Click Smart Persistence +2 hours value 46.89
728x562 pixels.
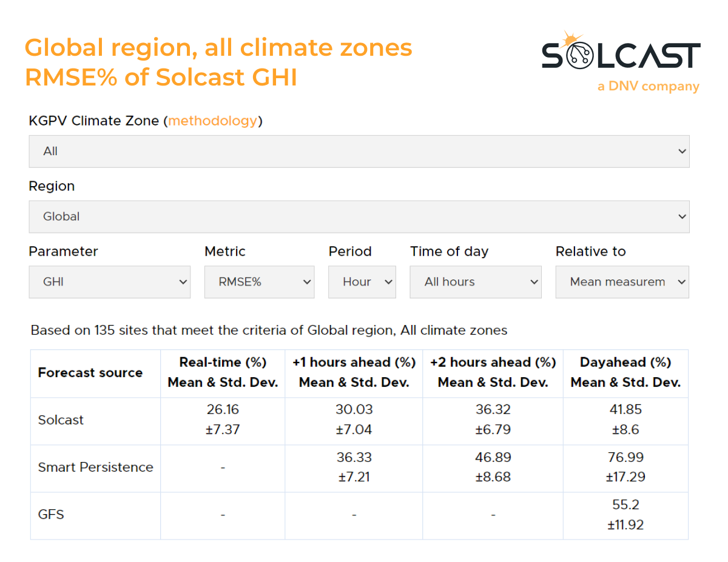493,457
